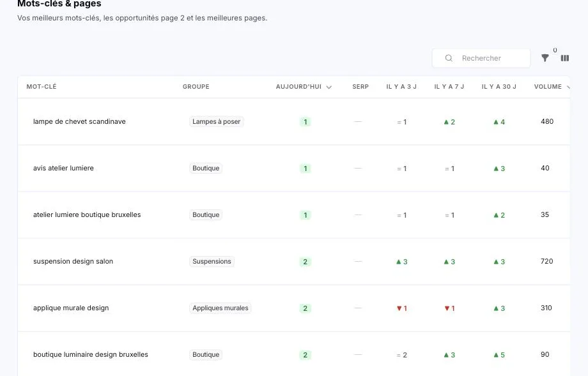This screenshot has height=376, width=588.
Task: Click the Il y a 30 j header
Action: point(499,87)
